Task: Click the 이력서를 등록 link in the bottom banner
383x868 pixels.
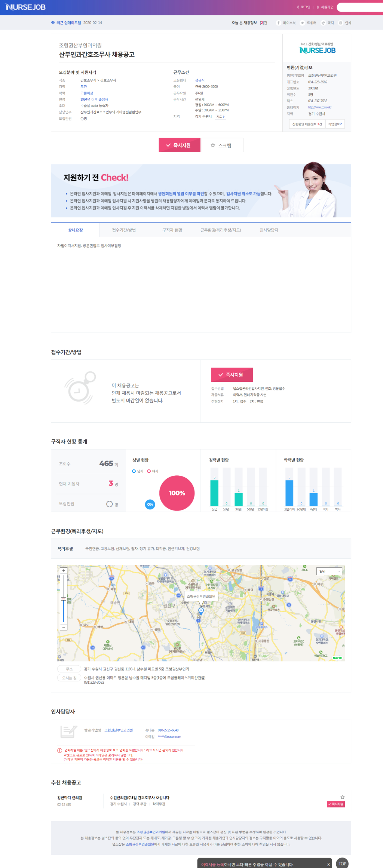Action: coord(212,864)
